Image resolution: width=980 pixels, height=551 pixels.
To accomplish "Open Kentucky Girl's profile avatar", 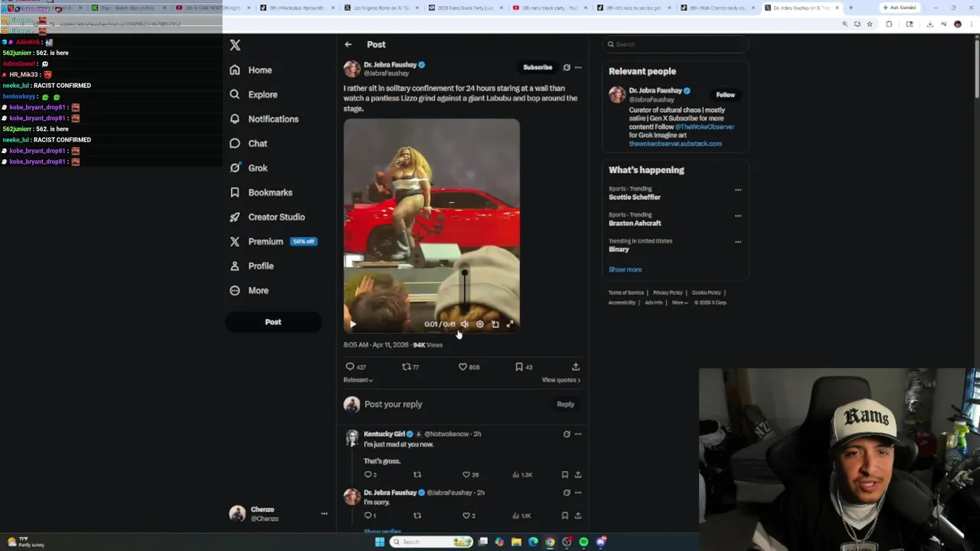I will point(352,437).
